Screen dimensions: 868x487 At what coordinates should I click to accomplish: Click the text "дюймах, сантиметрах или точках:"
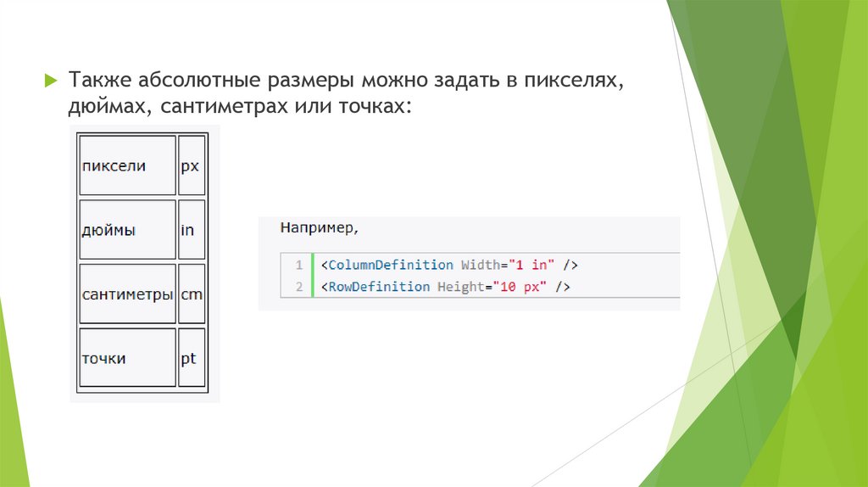[240, 105]
